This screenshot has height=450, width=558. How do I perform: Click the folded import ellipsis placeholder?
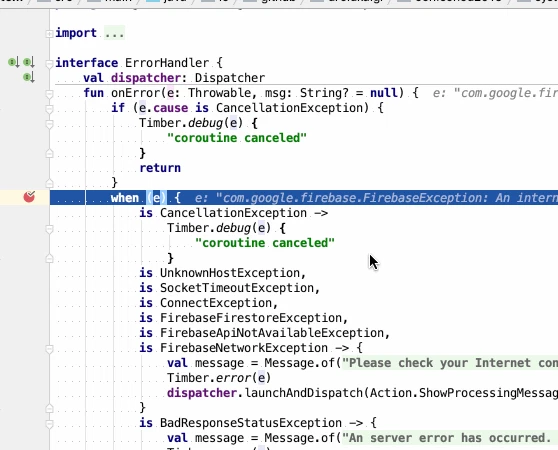(x=114, y=33)
